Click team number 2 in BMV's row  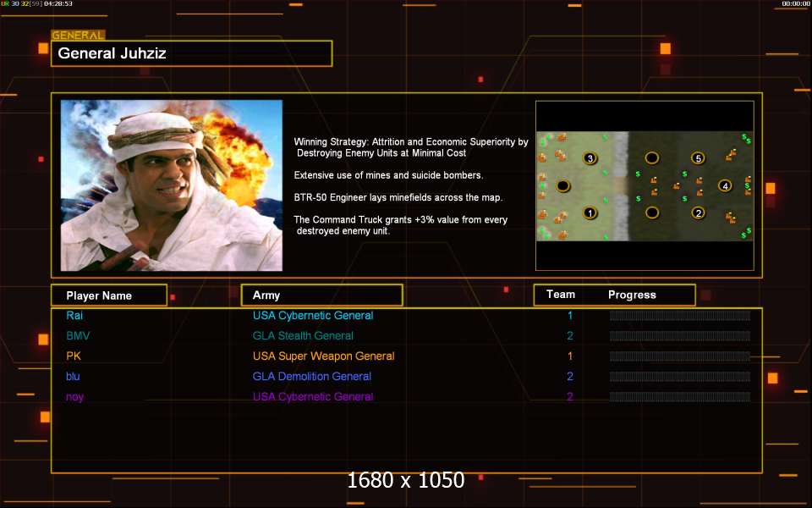point(570,335)
